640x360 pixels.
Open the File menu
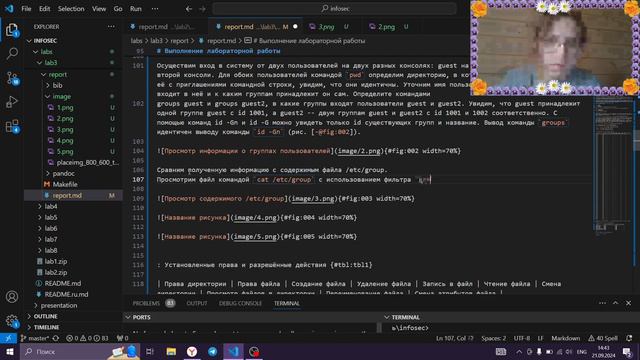pos(26,9)
